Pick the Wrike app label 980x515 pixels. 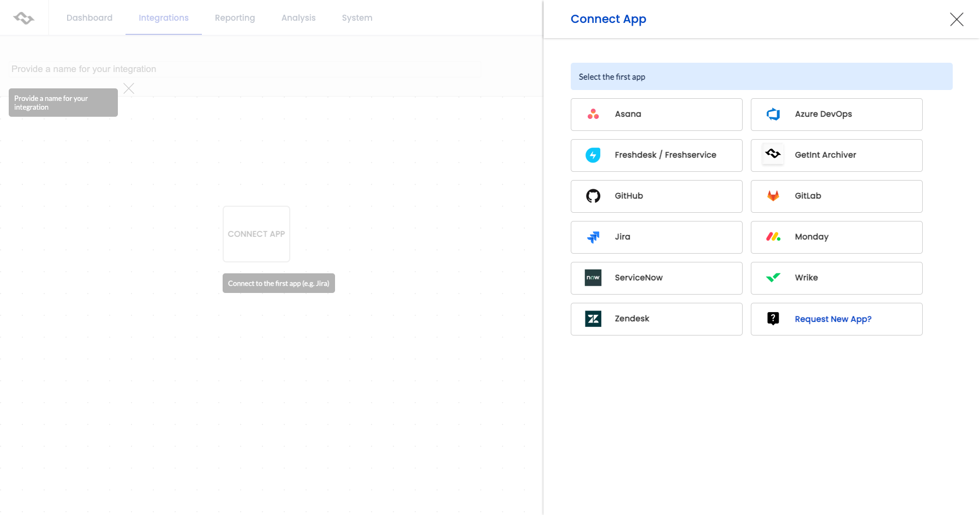pos(806,278)
